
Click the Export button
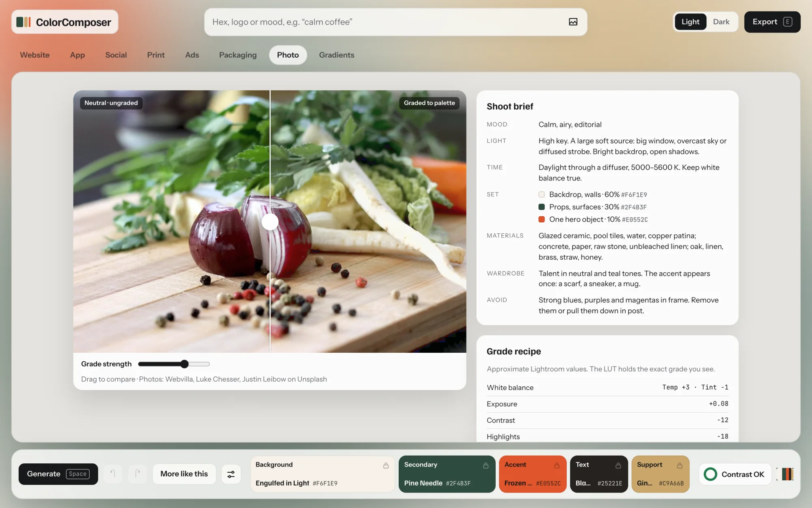coord(772,22)
